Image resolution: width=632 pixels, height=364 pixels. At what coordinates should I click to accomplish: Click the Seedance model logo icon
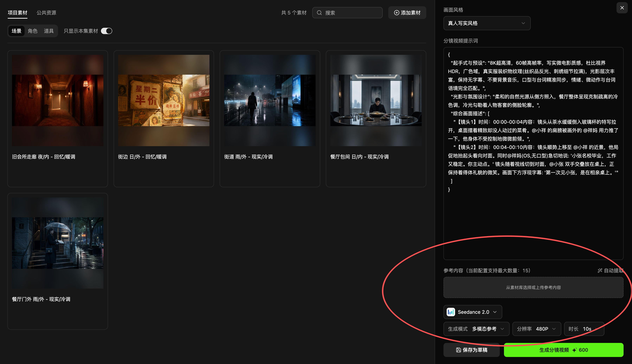tap(451, 312)
